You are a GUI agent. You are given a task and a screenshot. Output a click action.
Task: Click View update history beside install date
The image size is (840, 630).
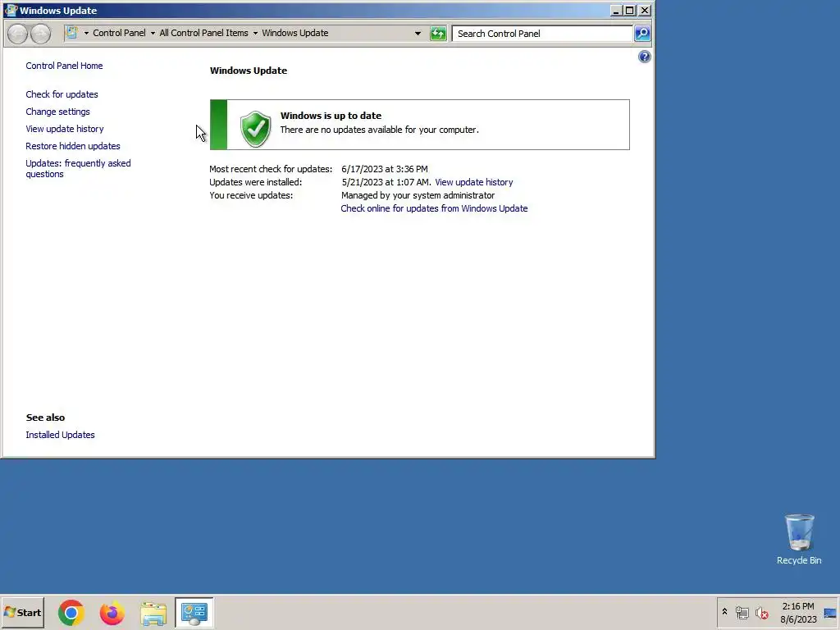473,182
